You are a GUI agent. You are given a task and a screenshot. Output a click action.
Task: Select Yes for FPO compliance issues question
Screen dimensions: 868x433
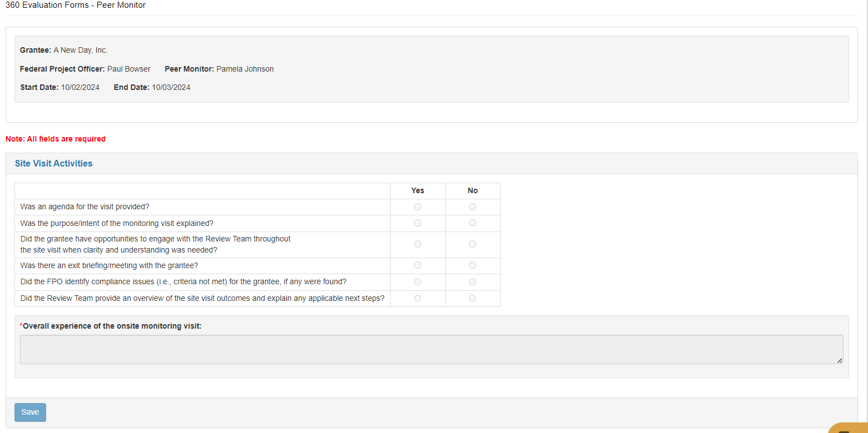(417, 282)
